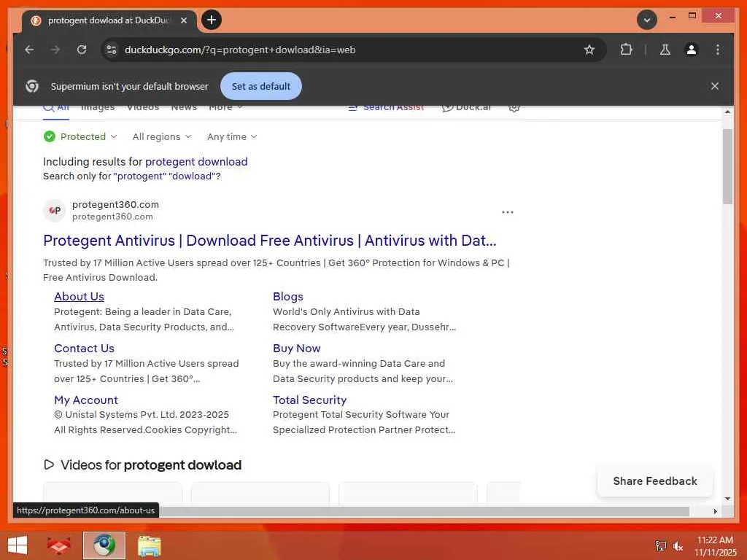Switch to the News results tab
Viewport: 747px width, 560px height.
click(184, 108)
